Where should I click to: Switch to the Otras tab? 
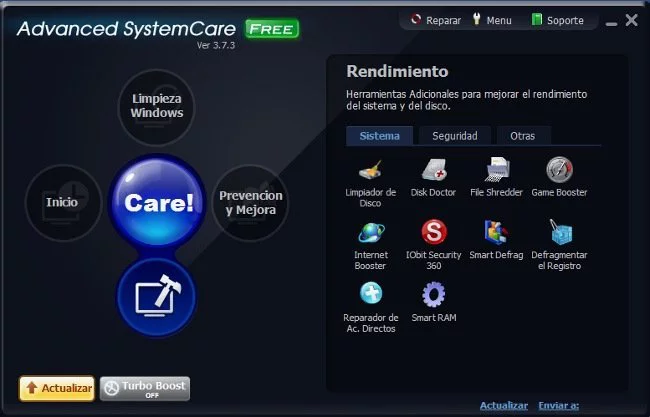pos(522,136)
